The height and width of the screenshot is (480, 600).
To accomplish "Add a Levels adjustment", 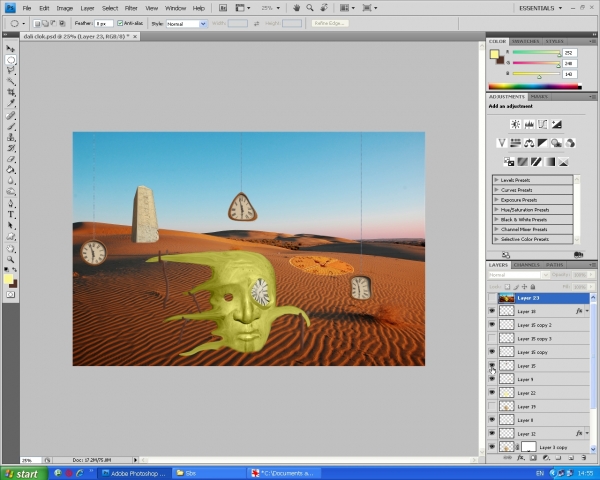I will (x=529, y=124).
